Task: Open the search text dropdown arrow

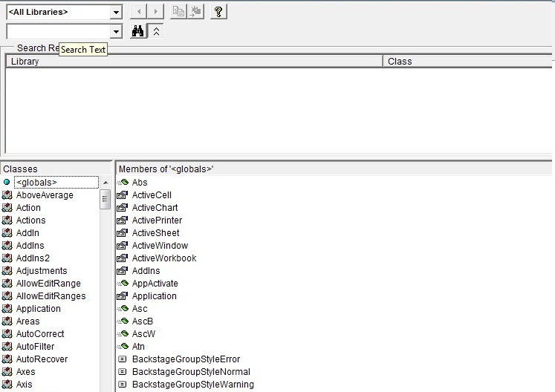Action: click(x=116, y=32)
